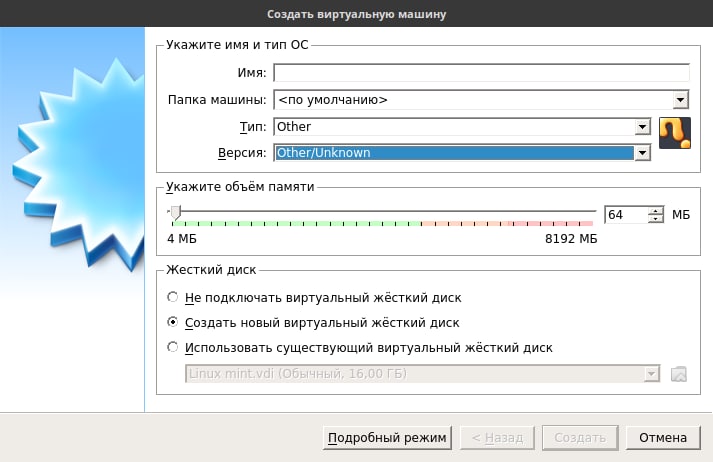Click the 'Версия:' label
This screenshot has height=462, width=713.
pos(242,153)
